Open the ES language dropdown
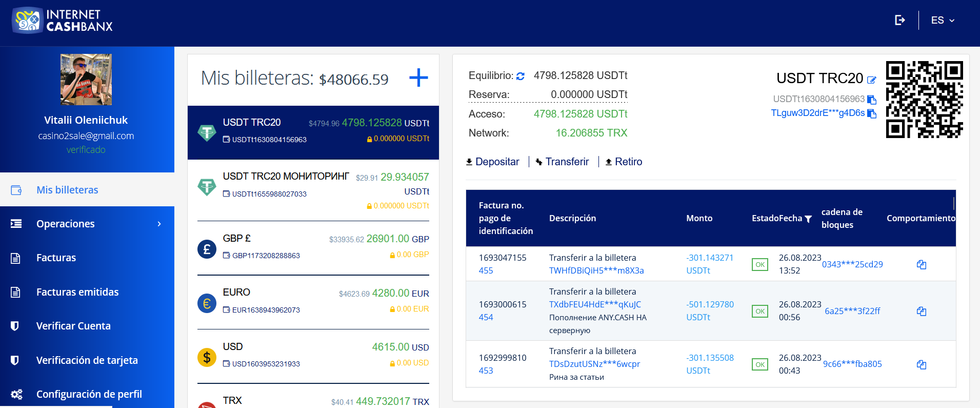This screenshot has height=408, width=980. 943,21
